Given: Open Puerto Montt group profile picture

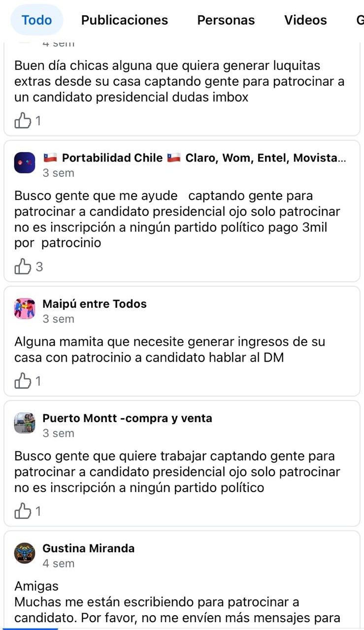Looking at the screenshot, I should 25,423.
